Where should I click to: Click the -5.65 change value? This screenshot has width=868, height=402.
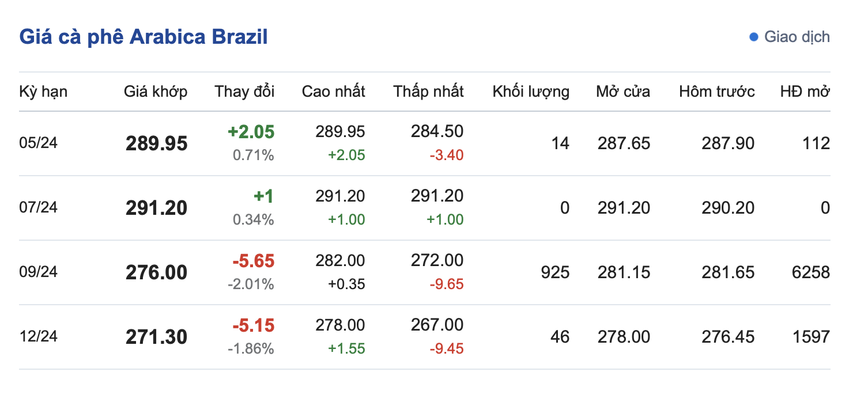point(254,261)
